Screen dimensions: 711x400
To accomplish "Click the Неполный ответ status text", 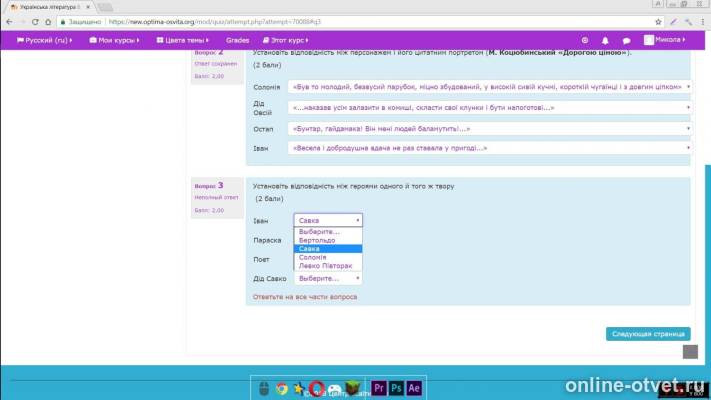I will (216, 198).
